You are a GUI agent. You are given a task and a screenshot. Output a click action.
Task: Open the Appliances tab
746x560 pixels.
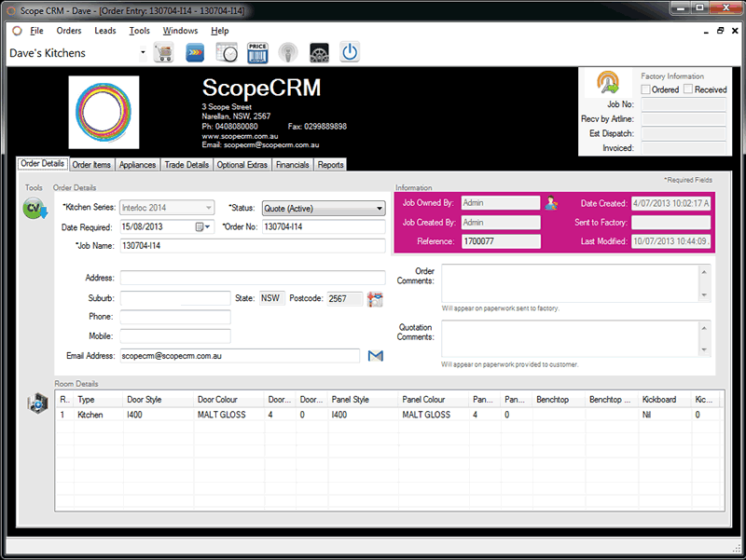pyautogui.click(x=138, y=165)
